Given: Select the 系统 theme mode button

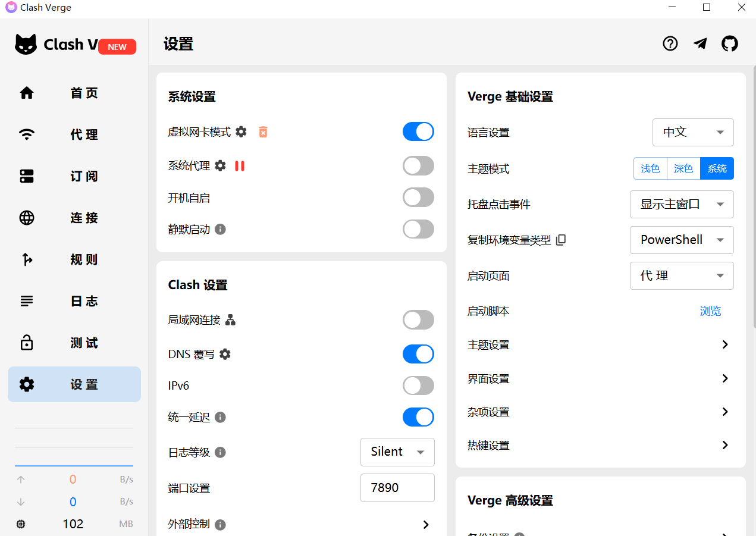Looking at the screenshot, I should 717,168.
